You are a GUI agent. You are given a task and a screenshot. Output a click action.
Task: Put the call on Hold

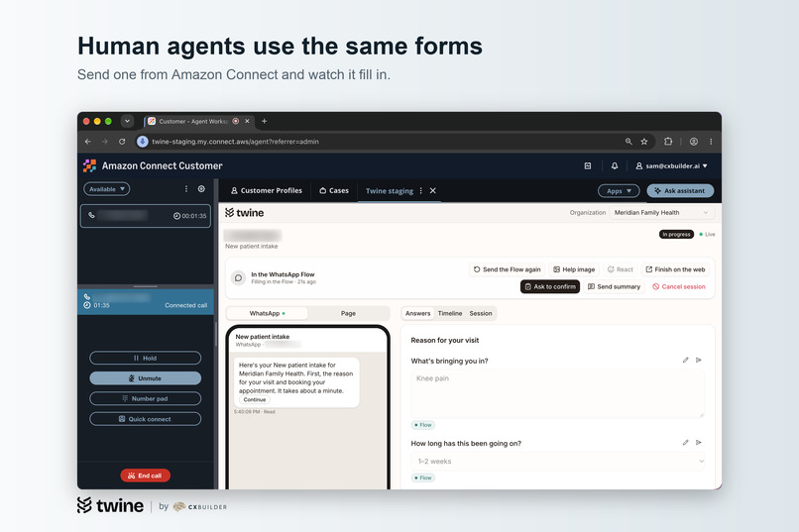(145, 358)
